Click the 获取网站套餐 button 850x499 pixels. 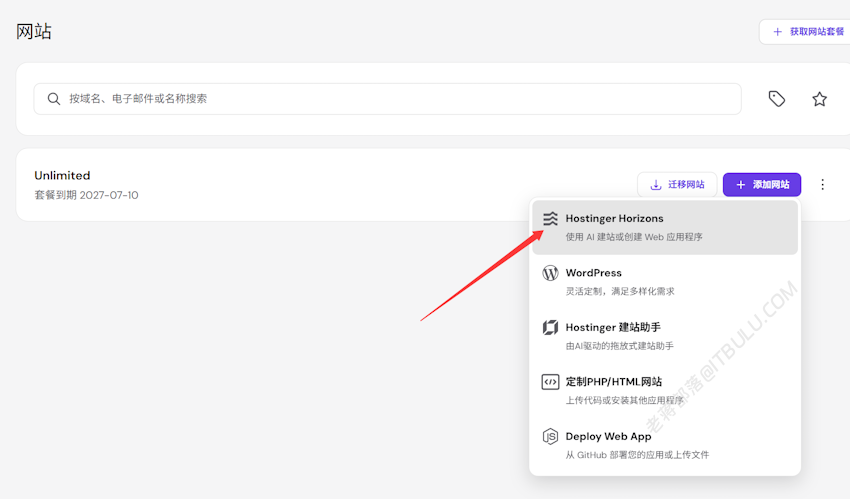pyautogui.click(x=804, y=32)
